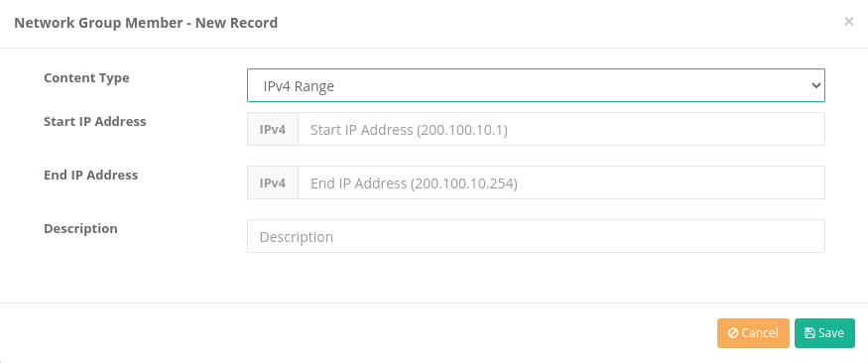Click the floppy disk icon on Save

(809, 333)
